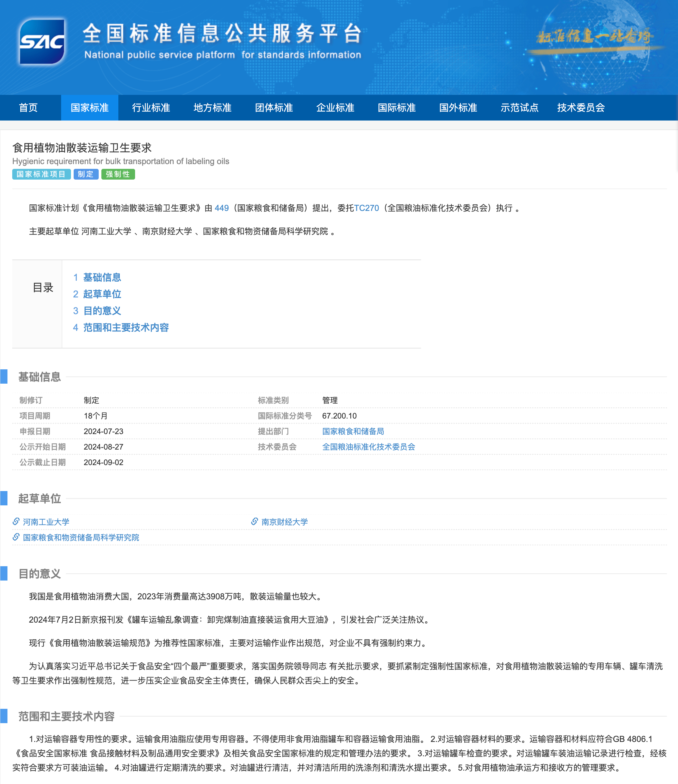Open the 地方标准 menu item
Image resolution: width=678 pixels, height=784 pixels.
(212, 107)
